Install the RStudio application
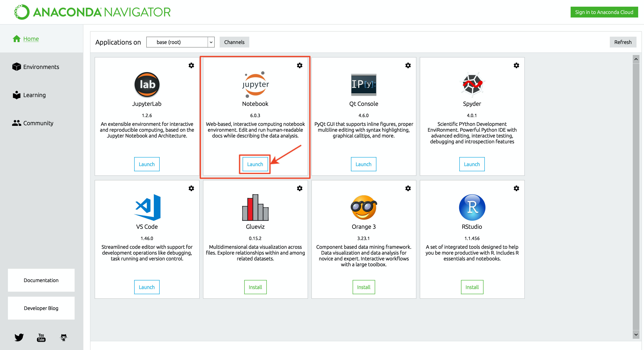Image resolution: width=644 pixels, height=350 pixels. (472, 287)
